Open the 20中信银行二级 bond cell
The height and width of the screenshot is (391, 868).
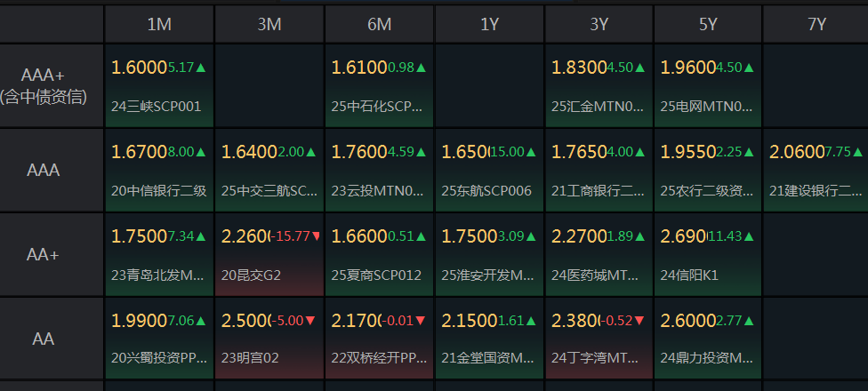click(x=159, y=170)
